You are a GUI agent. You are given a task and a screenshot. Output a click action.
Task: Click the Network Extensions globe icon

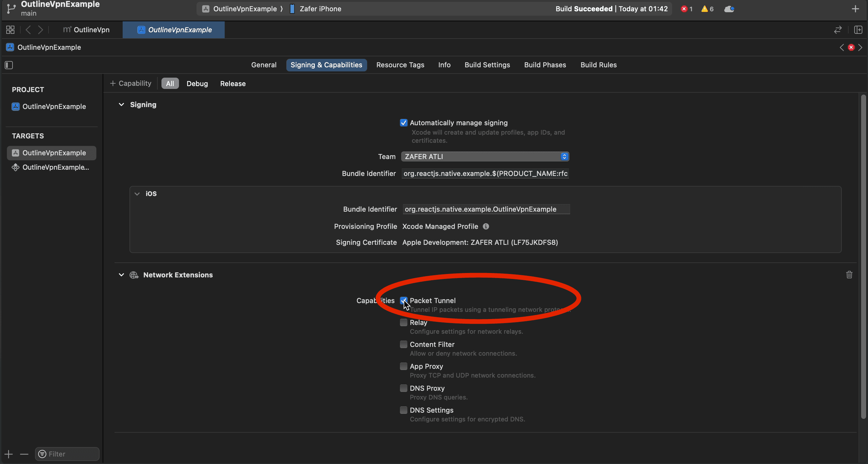pyautogui.click(x=134, y=275)
